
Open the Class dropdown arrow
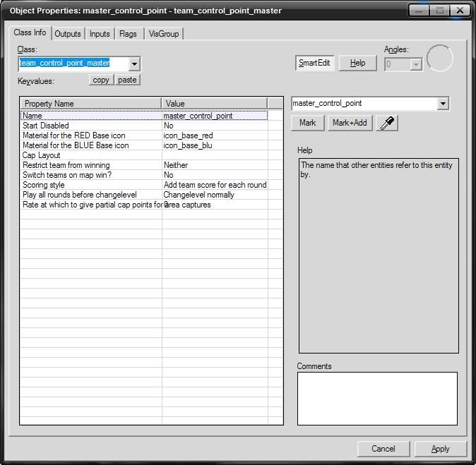(x=134, y=64)
